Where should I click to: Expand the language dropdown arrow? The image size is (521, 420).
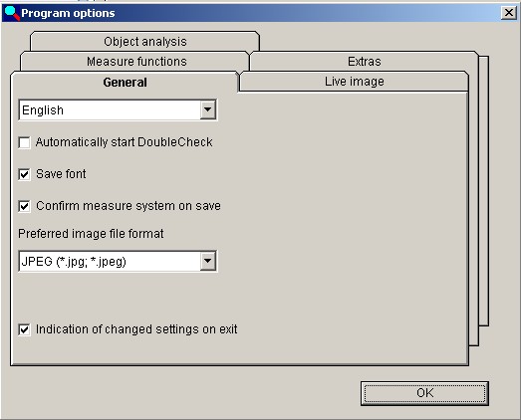click(208, 109)
